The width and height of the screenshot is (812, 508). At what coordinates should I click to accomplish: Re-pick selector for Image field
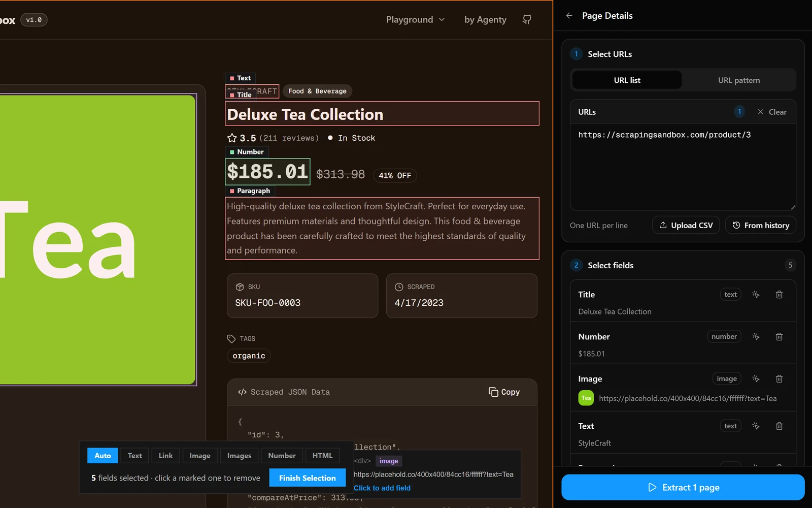[756, 379]
